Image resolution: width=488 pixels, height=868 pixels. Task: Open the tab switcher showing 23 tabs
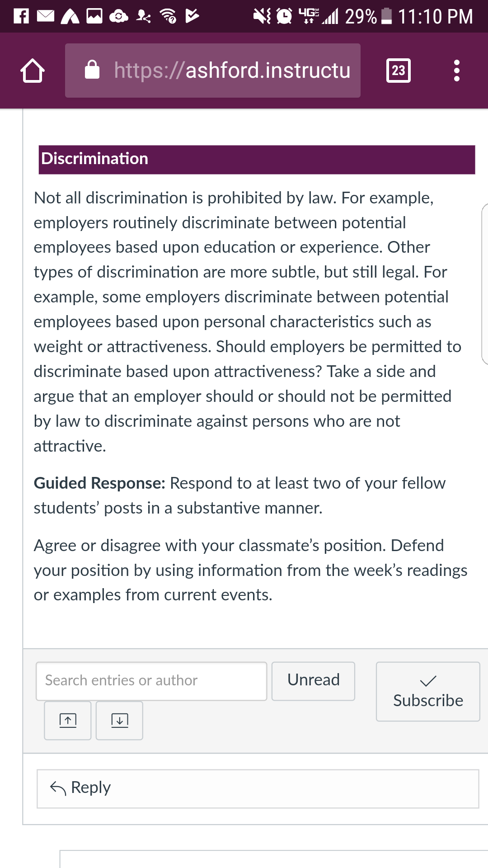[399, 71]
